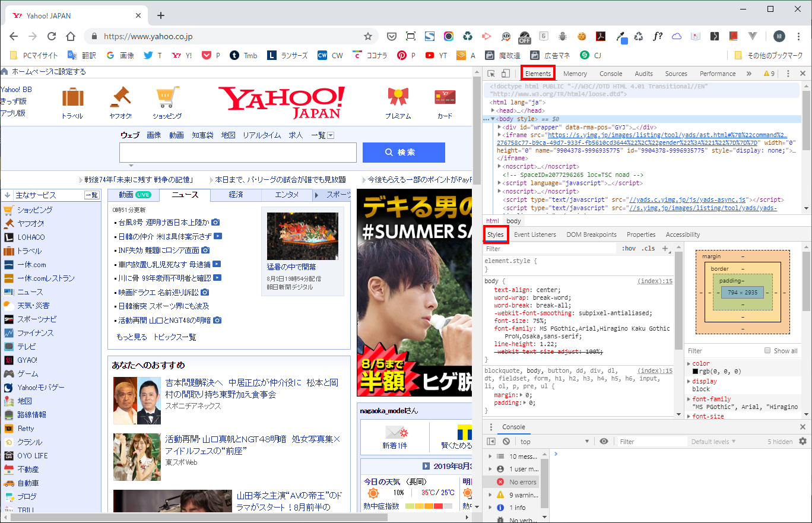Image resolution: width=812 pixels, height=523 pixels.
Task: Enable the Show all checkbox
Action: pos(767,351)
